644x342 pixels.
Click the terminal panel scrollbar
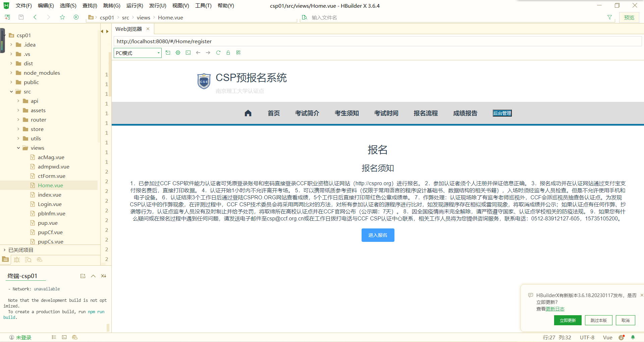pyautogui.click(x=108, y=327)
